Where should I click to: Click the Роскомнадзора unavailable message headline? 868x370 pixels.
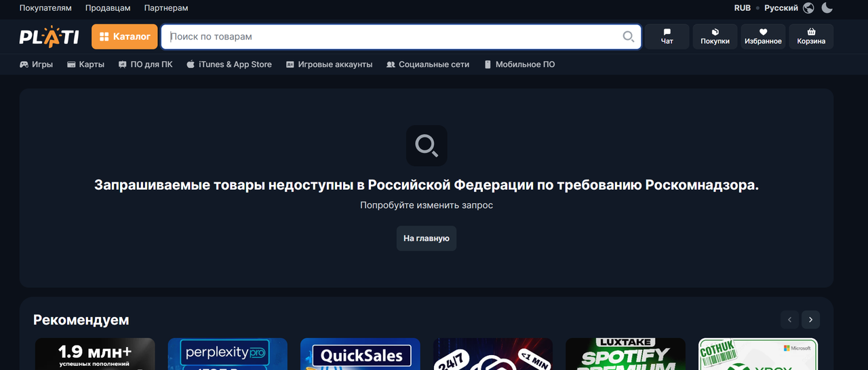tap(427, 185)
